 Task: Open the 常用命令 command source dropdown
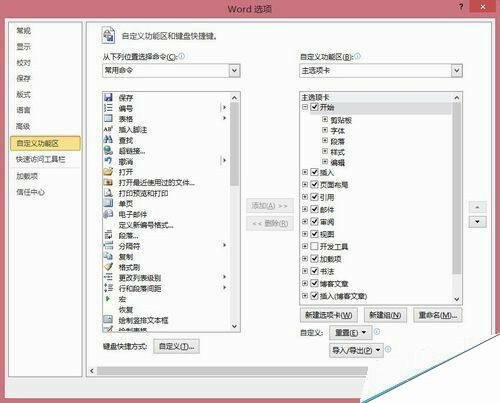[235, 70]
